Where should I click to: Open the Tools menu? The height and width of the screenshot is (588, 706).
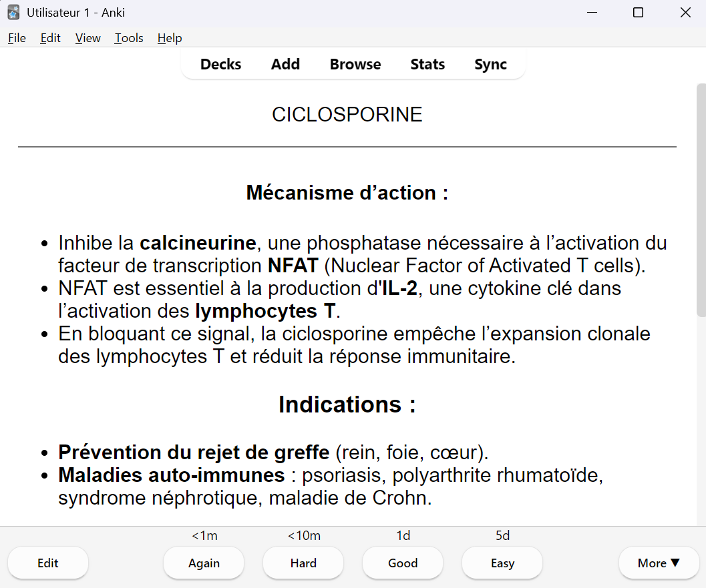point(129,38)
